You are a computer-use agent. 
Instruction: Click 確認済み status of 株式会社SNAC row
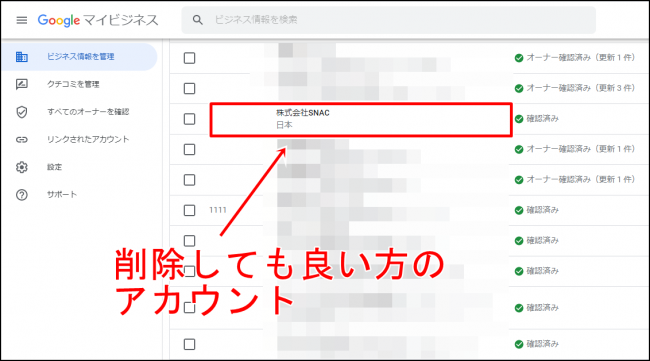click(x=542, y=119)
